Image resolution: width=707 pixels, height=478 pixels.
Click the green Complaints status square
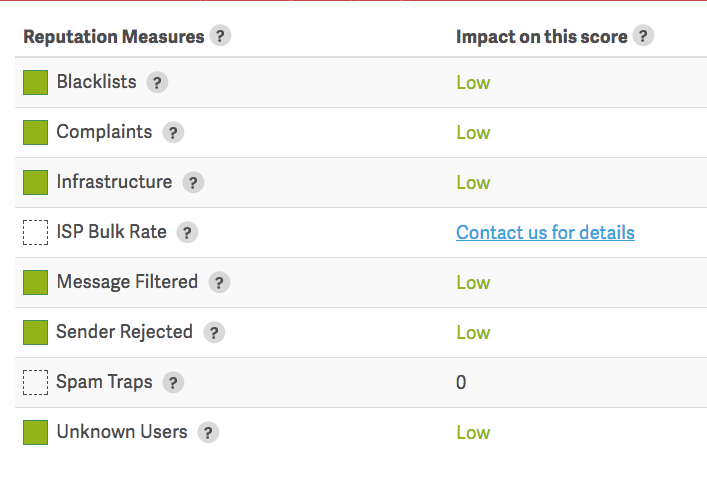tap(36, 133)
